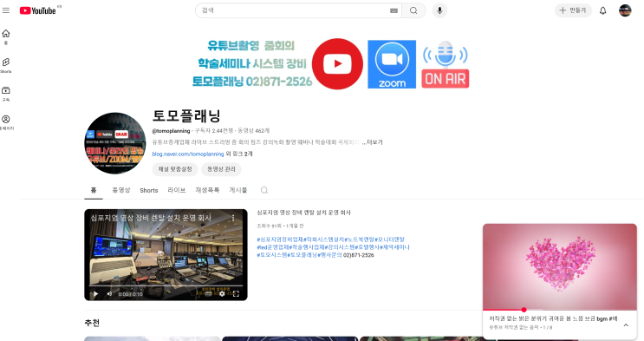The width and height of the screenshot is (644, 341).
Task: Open Shorts in the sidebar
Action: 6,65
